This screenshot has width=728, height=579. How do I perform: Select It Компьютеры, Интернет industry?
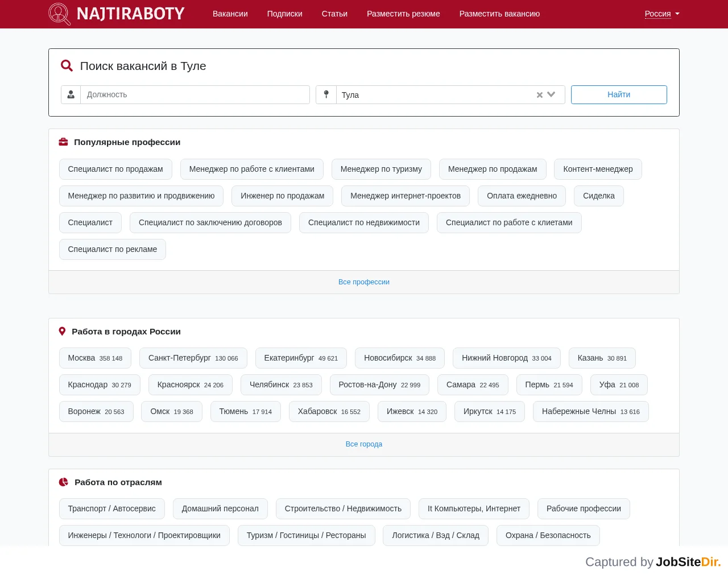pos(474,508)
